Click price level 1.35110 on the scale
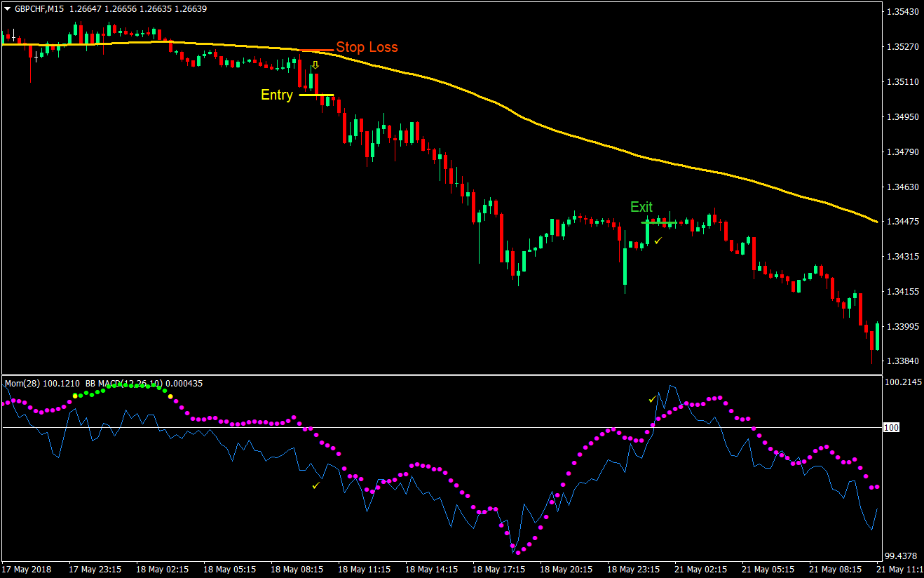The height and width of the screenshot is (578, 924). (902, 82)
